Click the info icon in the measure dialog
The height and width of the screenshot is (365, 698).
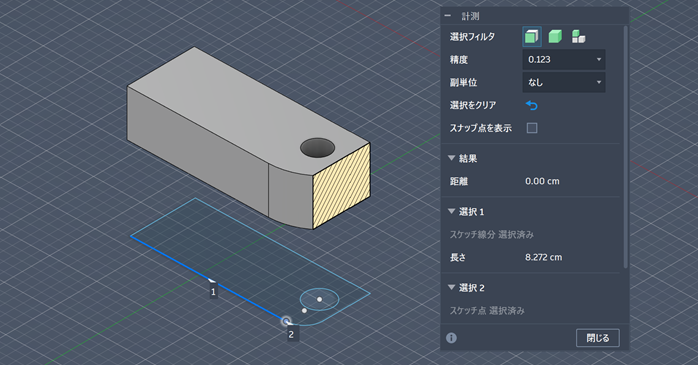click(451, 338)
